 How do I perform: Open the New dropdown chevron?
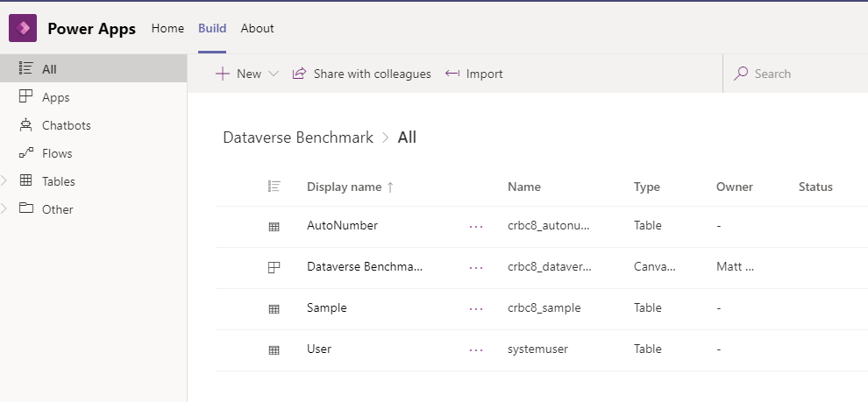(274, 74)
